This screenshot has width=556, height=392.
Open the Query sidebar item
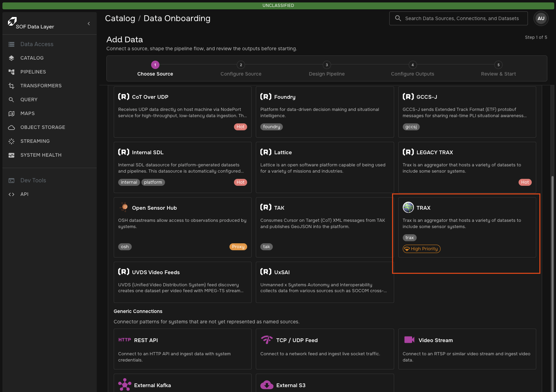29,99
